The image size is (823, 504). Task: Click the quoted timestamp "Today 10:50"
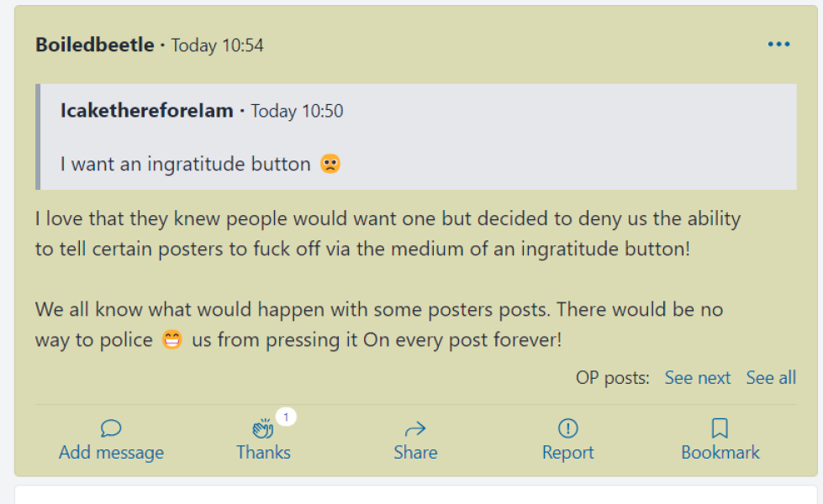tap(297, 111)
